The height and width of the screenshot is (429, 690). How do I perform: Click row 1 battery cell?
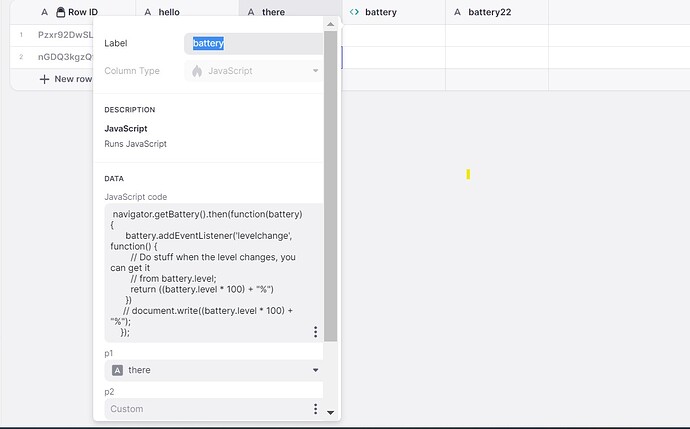coord(394,35)
